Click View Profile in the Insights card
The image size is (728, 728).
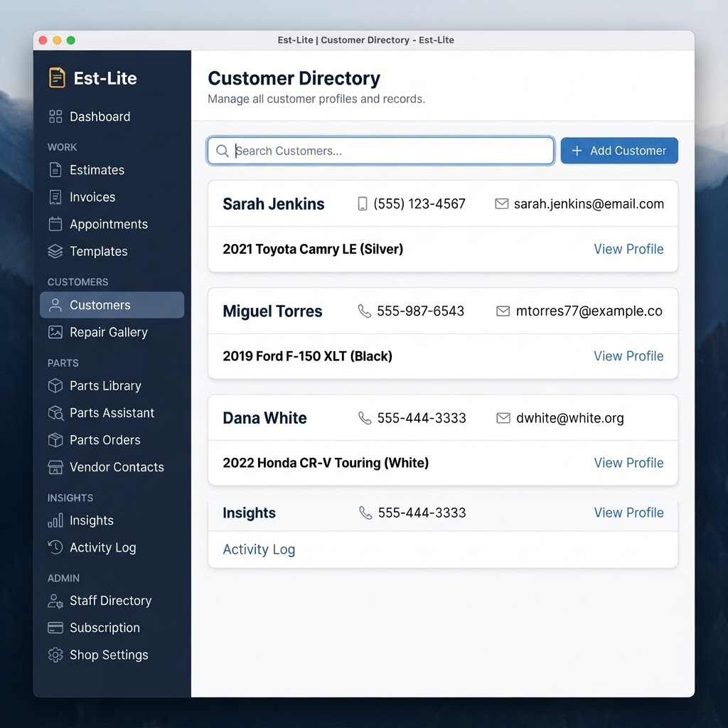(628, 513)
